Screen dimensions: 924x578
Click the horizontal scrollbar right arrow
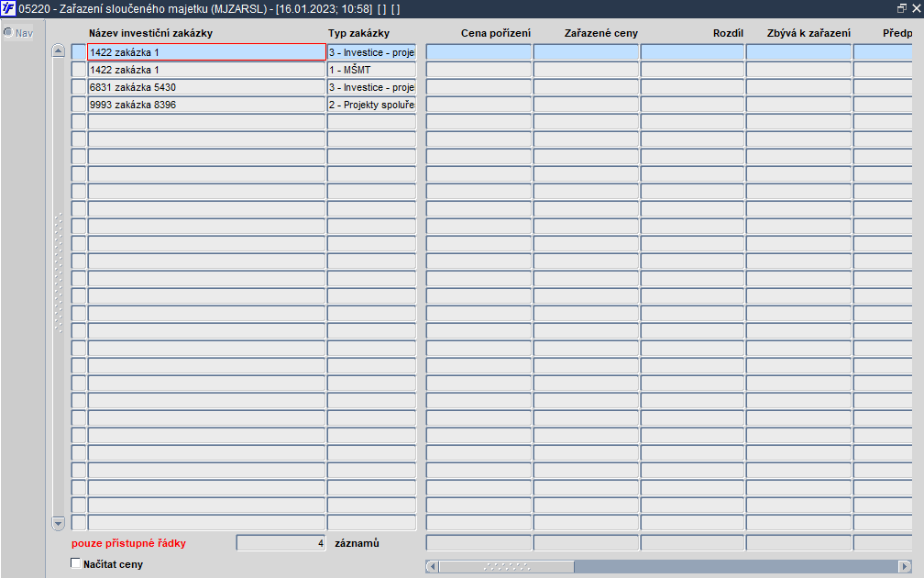click(905, 566)
